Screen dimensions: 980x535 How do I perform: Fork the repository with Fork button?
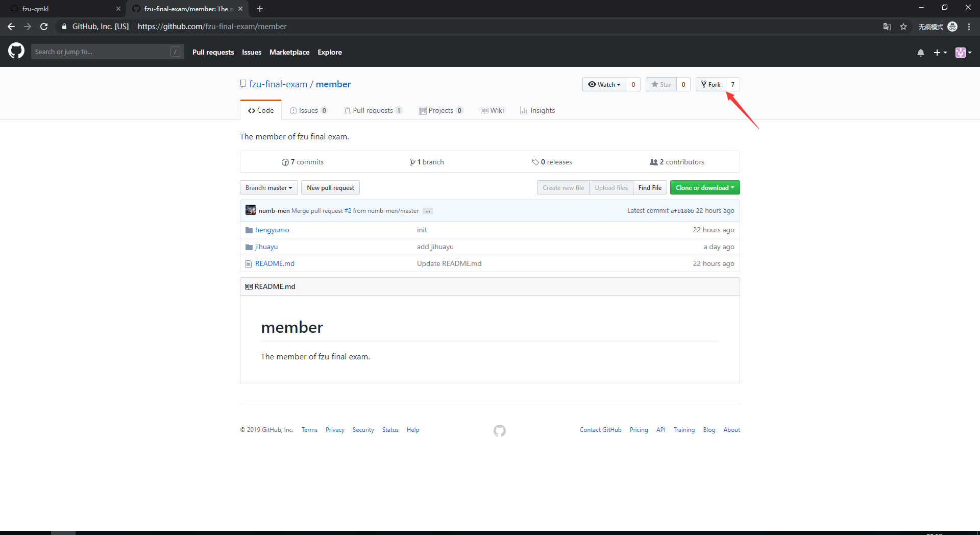(x=711, y=84)
